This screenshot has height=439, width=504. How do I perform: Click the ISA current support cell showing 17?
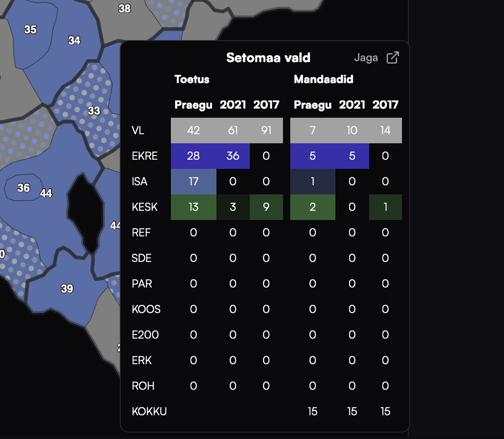(x=193, y=182)
